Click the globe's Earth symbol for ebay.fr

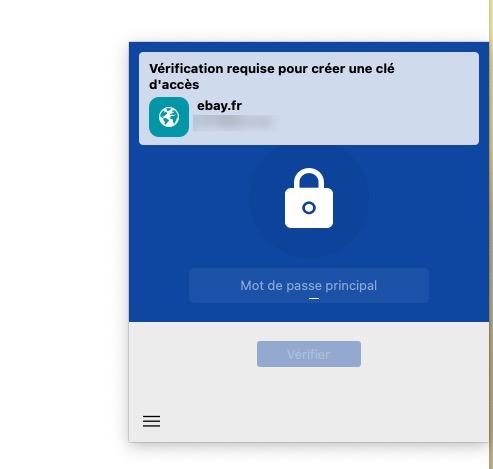click(x=169, y=117)
